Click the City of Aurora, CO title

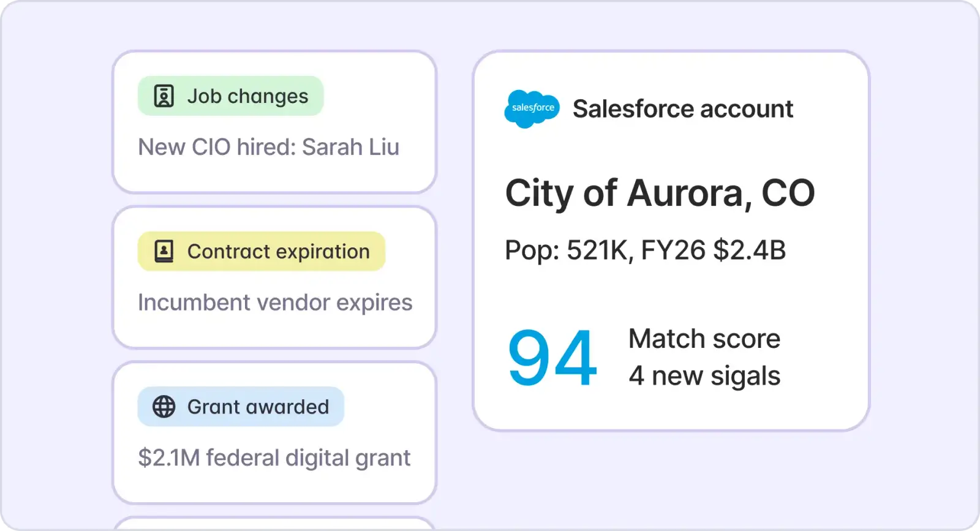click(x=660, y=194)
